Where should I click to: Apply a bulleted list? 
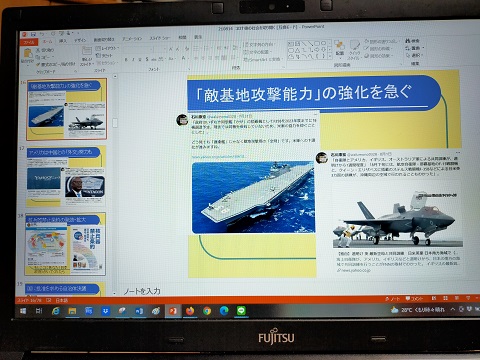click(x=196, y=49)
